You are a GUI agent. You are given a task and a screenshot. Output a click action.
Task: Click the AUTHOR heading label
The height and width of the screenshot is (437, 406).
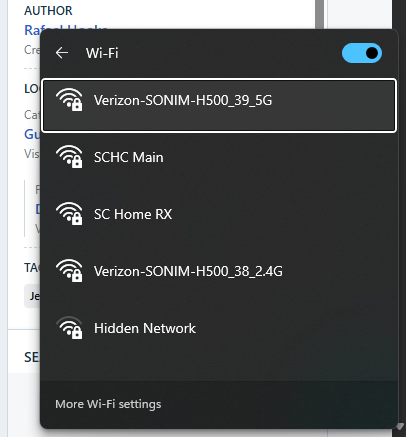pyautogui.click(x=48, y=11)
